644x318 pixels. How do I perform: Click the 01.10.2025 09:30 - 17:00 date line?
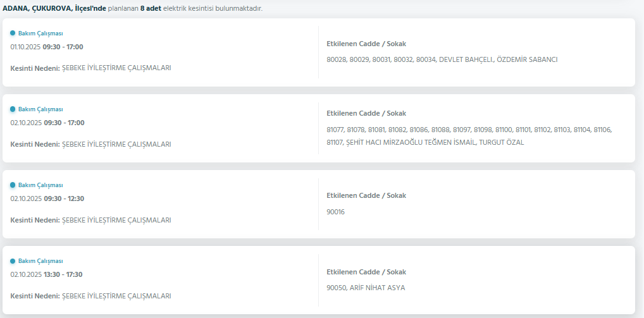tap(47, 47)
